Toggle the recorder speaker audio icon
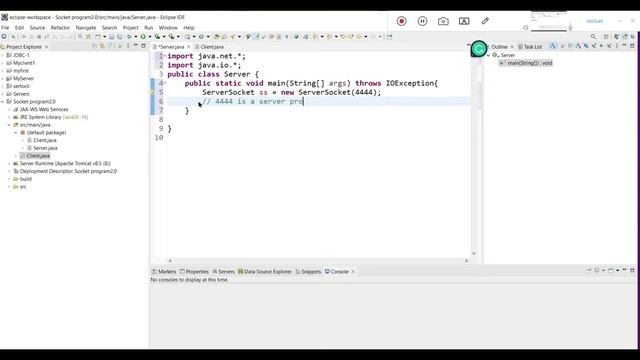Image resolution: width=640 pixels, height=360 pixels. coord(526,27)
